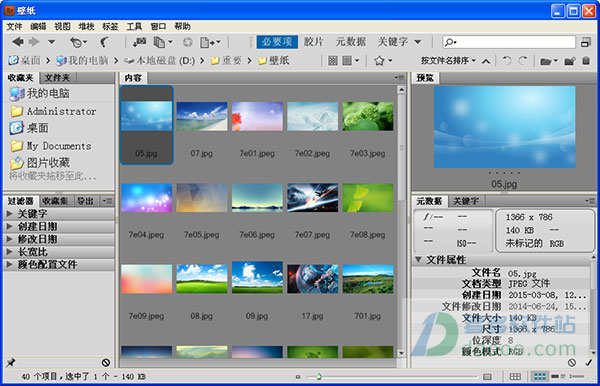This screenshot has width=600, height=386.
Task: Click the pin filter icon
Action: click(11, 362)
